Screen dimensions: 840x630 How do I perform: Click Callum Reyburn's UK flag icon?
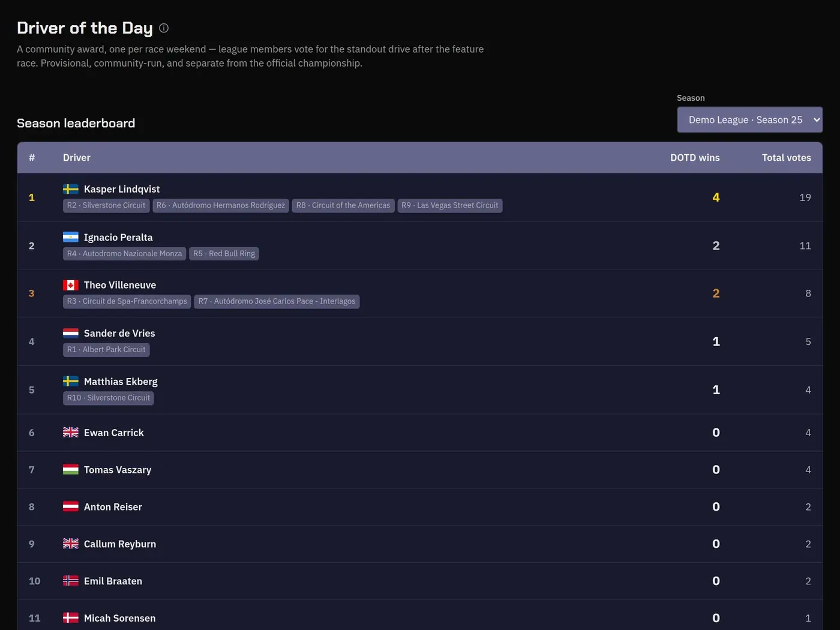pyautogui.click(x=71, y=544)
